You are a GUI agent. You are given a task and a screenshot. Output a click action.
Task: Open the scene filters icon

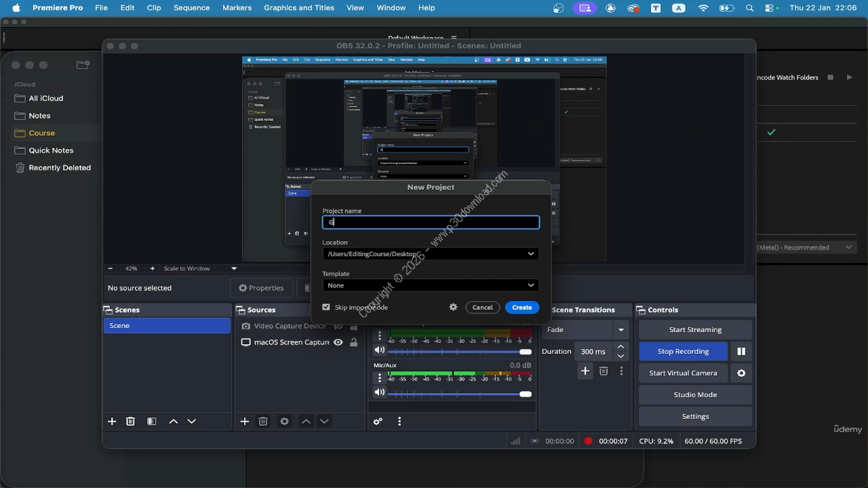(x=152, y=421)
